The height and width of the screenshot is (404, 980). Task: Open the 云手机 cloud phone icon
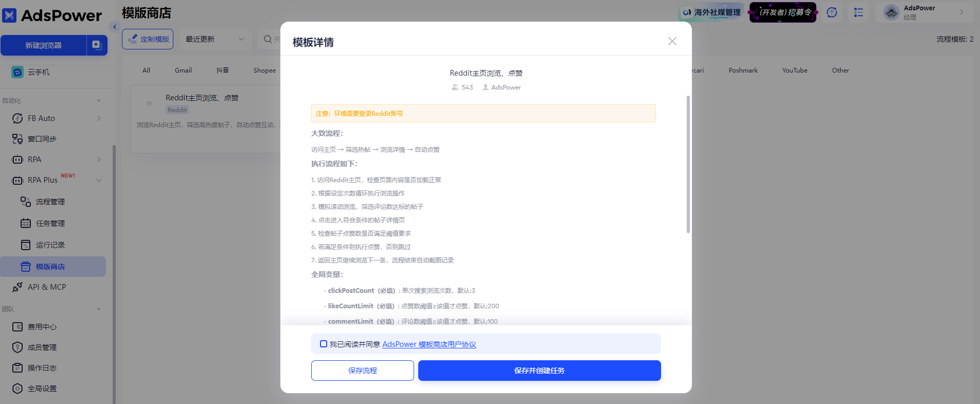(x=17, y=72)
